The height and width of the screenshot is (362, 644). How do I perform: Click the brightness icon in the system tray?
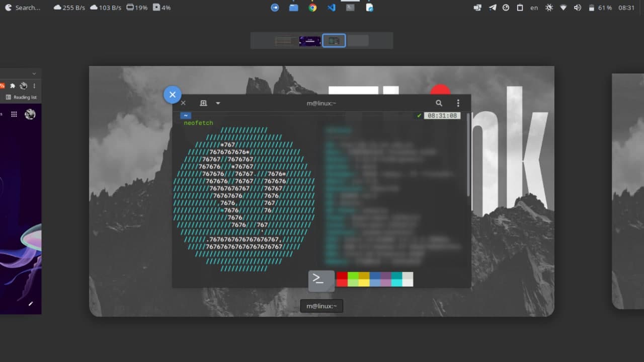[x=549, y=8]
